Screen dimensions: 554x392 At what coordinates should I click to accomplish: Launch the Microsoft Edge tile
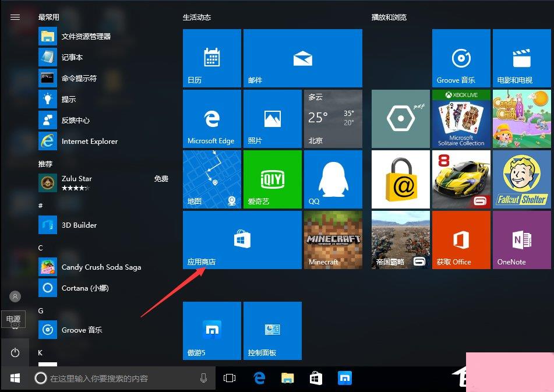coord(212,119)
